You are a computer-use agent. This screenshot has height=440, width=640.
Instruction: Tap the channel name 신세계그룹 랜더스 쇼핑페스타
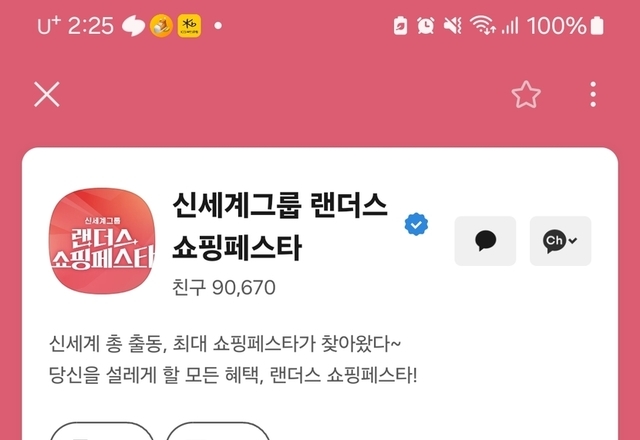[x=280, y=226]
